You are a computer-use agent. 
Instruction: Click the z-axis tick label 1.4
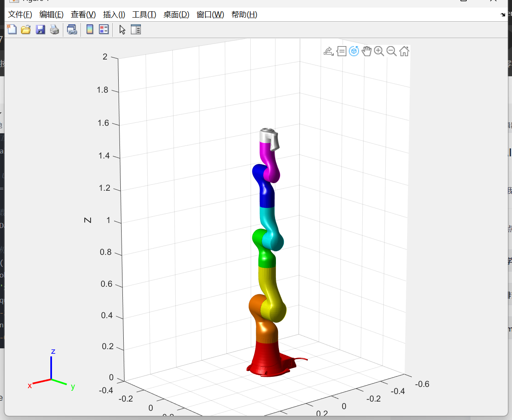[104, 156]
